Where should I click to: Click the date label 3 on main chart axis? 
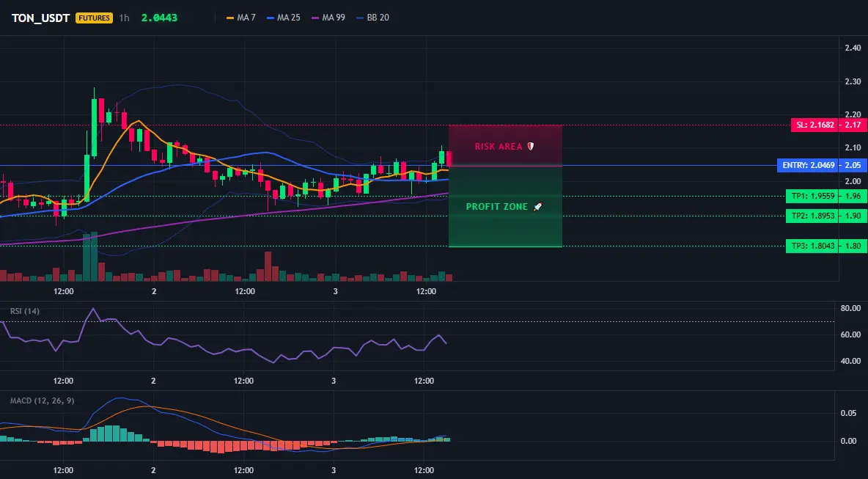pyautogui.click(x=335, y=291)
